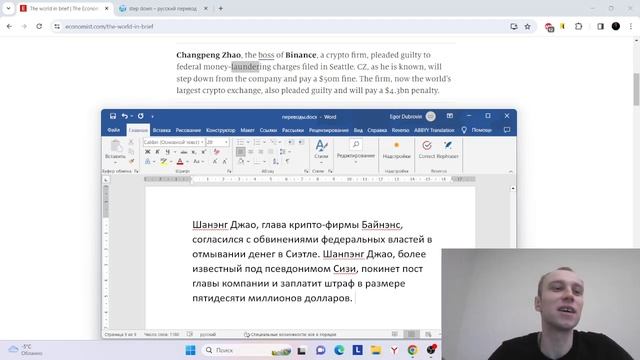Toggle superscript formatting
The height and width of the screenshot is (360, 640).
204,152
